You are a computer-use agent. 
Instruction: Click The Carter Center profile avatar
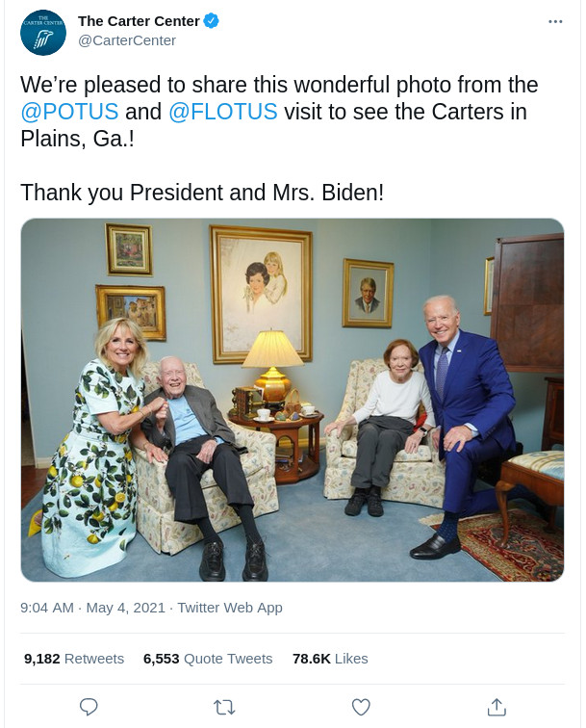click(43, 33)
